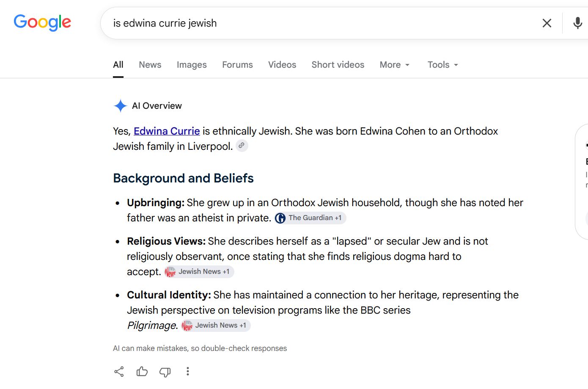Viewport: 588px width, 389px height.
Task: Switch to the News tab
Action: click(150, 65)
